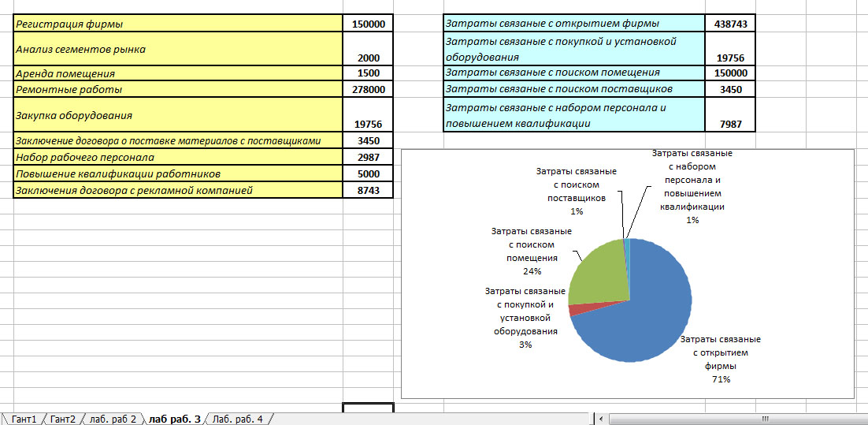Click value 150000 beside поиском помещения
Screen dimensions: 868x425
[x=730, y=73]
